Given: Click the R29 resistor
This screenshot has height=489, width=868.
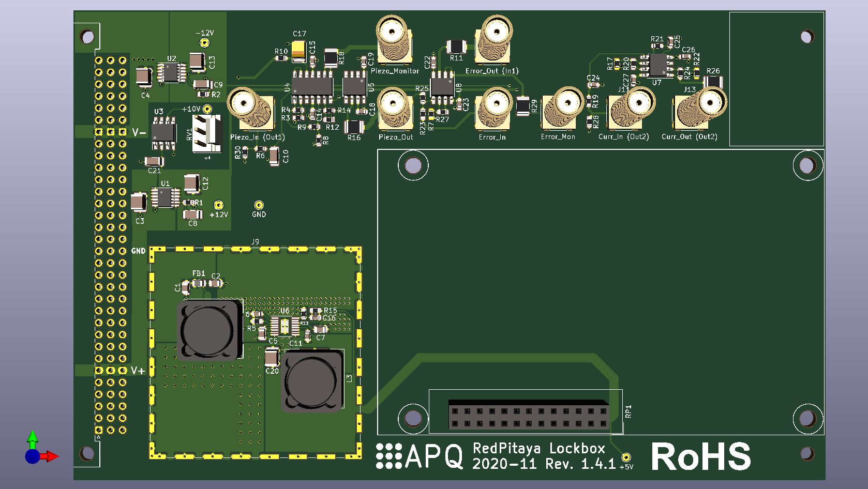Looking at the screenshot, I should click(x=523, y=106).
